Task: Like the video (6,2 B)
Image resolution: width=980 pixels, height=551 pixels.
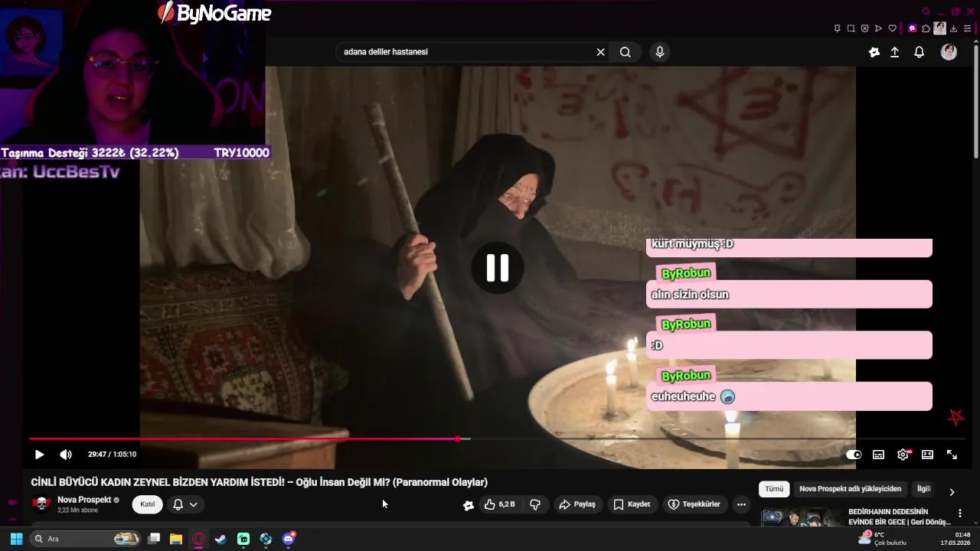Action: click(x=500, y=504)
